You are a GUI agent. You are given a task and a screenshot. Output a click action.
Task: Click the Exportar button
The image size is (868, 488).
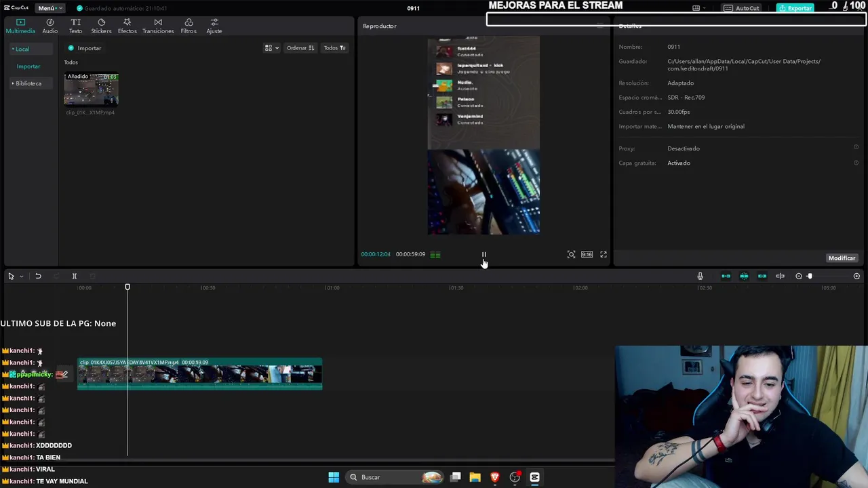click(x=795, y=8)
